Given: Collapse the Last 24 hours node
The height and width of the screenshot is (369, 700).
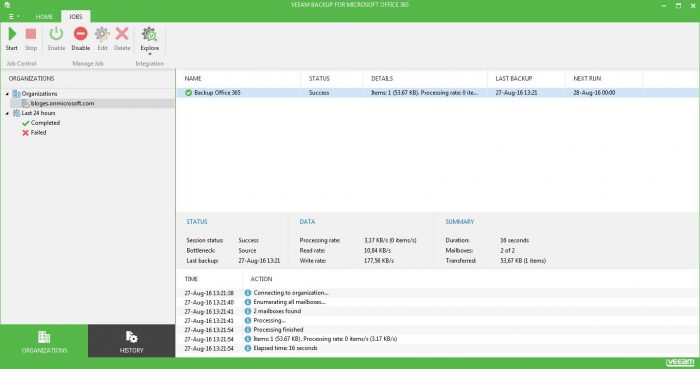Looking at the screenshot, I should click(7, 113).
